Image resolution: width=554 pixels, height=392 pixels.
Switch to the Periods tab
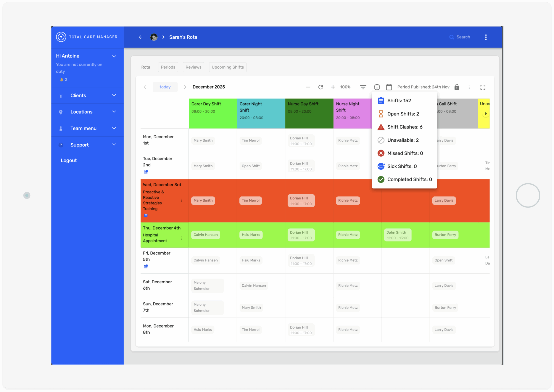pyautogui.click(x=168, y=67)
